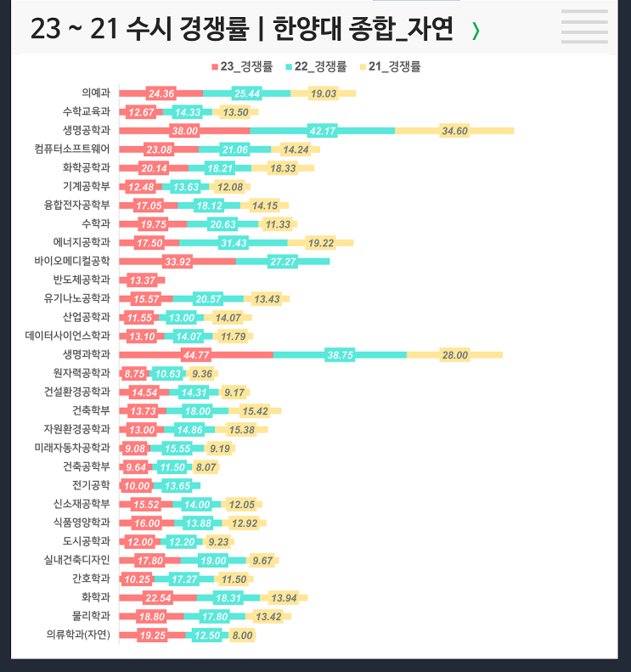Click the 19.03 value on 의예과 bar

pos(324,93)
